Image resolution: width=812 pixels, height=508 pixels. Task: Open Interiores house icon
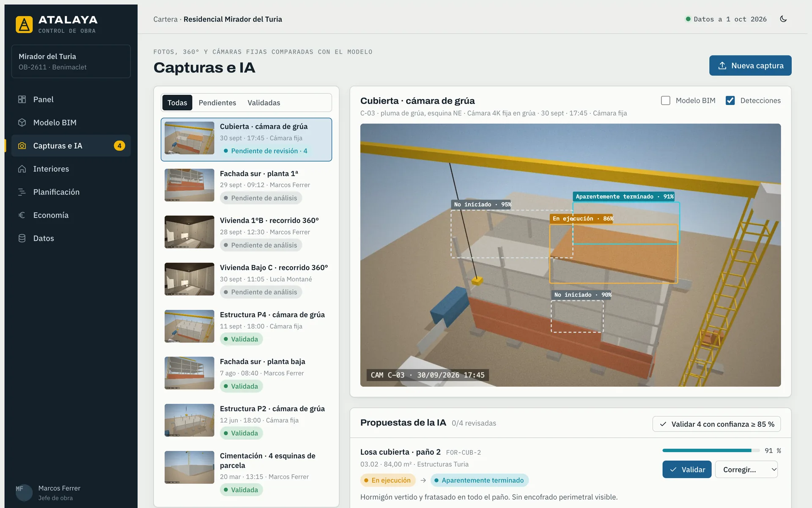(22, 169)
